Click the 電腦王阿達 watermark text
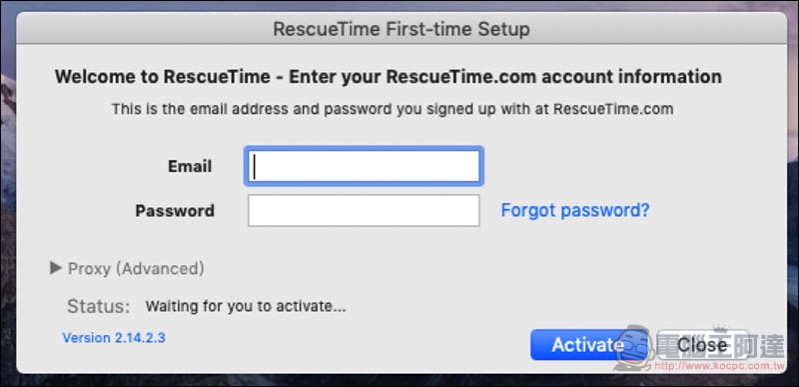This screenshot has height=387, width=799. coord(721,345)
